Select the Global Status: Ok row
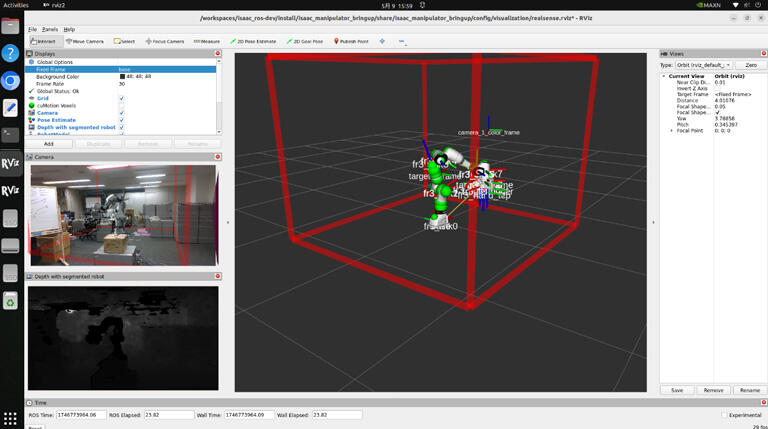 click(x=58, y=91)
